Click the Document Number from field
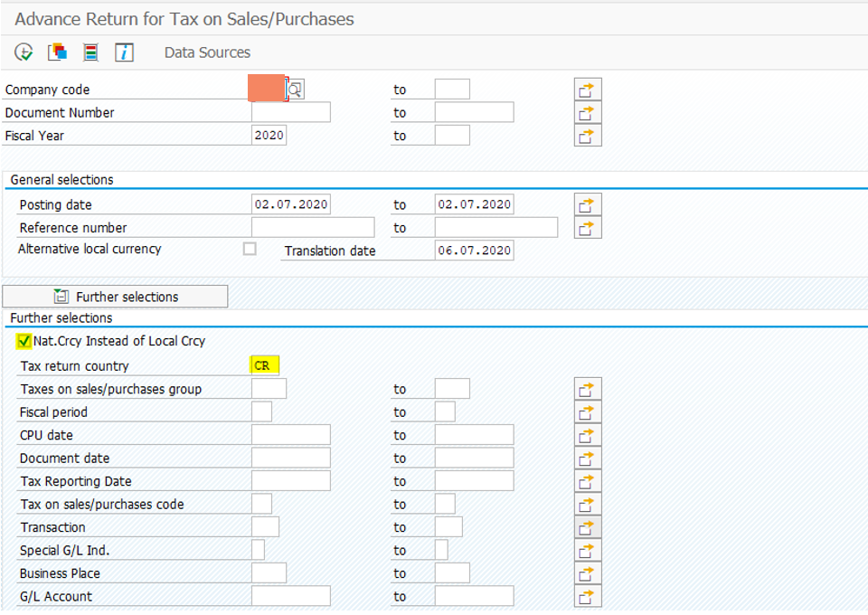This screenshot has height=615, width=868. (291, 112)
